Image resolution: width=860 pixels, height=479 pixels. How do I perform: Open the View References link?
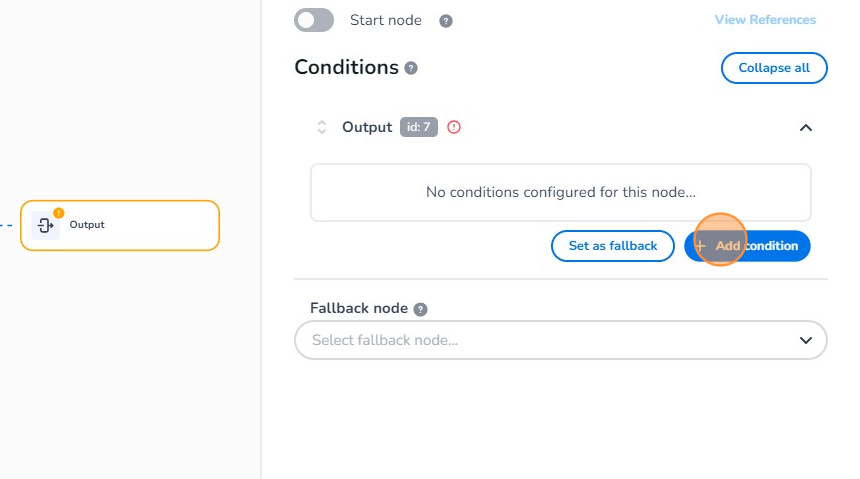coord(765,20)
